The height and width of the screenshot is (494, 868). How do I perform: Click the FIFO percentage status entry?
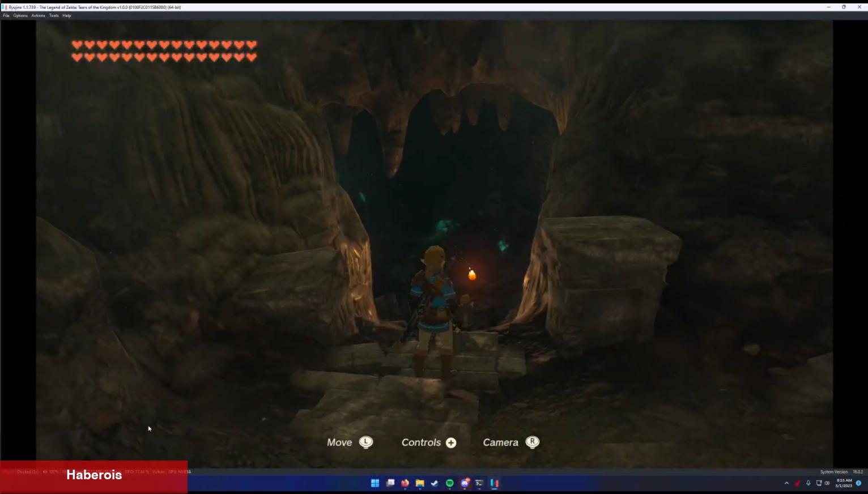click(137, 472)
